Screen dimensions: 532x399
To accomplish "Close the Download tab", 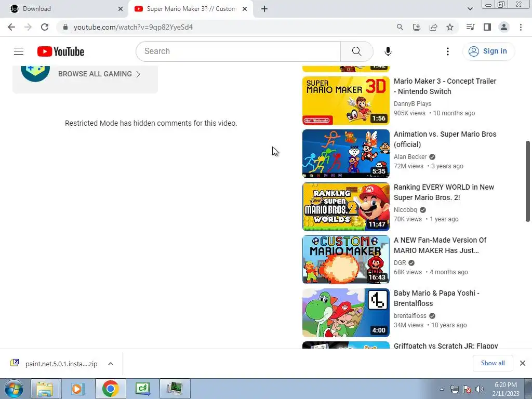I will [121, 9].
